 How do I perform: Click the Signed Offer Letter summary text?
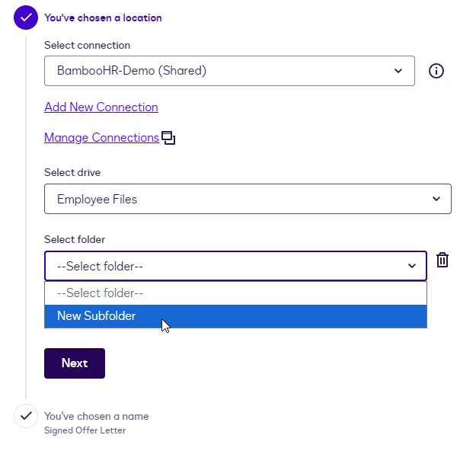(85, 430)
